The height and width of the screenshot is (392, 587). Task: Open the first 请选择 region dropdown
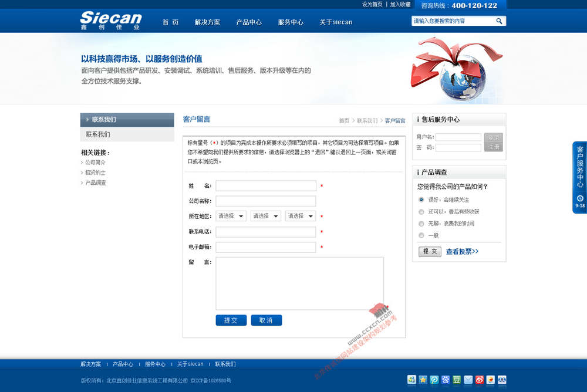[x=231, y=216]
